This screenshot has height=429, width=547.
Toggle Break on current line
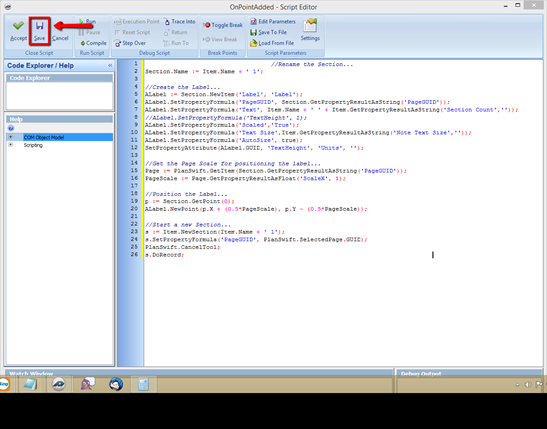(223, 25)
